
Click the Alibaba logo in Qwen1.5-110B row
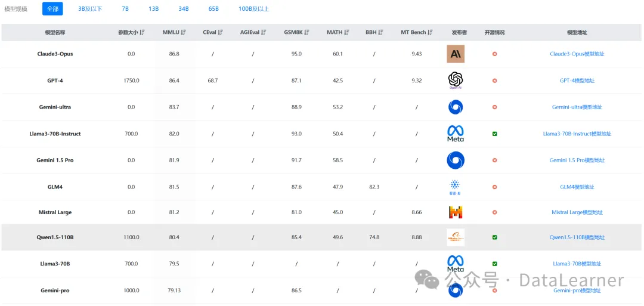[456, 237]
